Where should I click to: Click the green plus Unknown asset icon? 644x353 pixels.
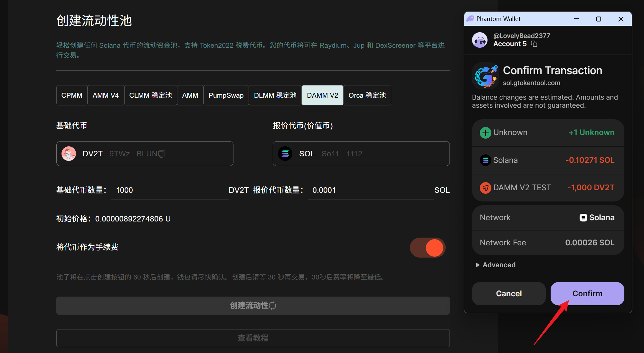485,132
